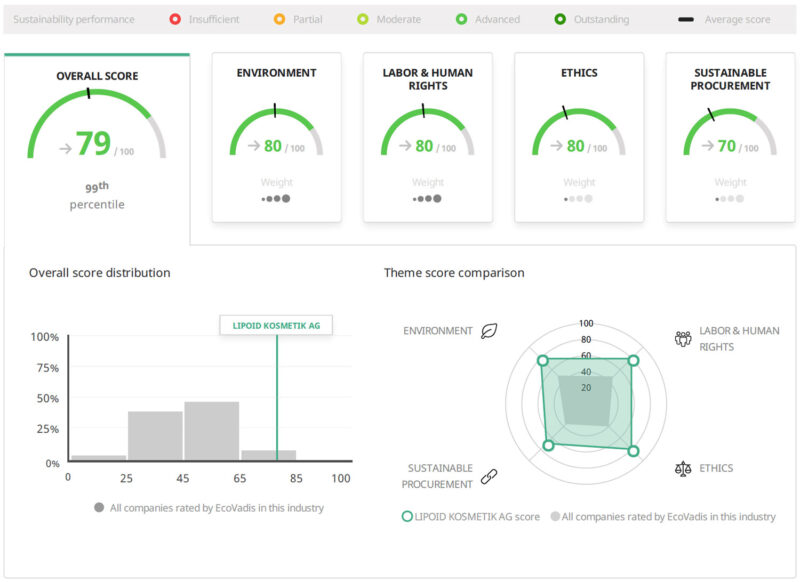Click the red Insufficient legend circle
Screen dimensions: 800x582
click(175, 19)
